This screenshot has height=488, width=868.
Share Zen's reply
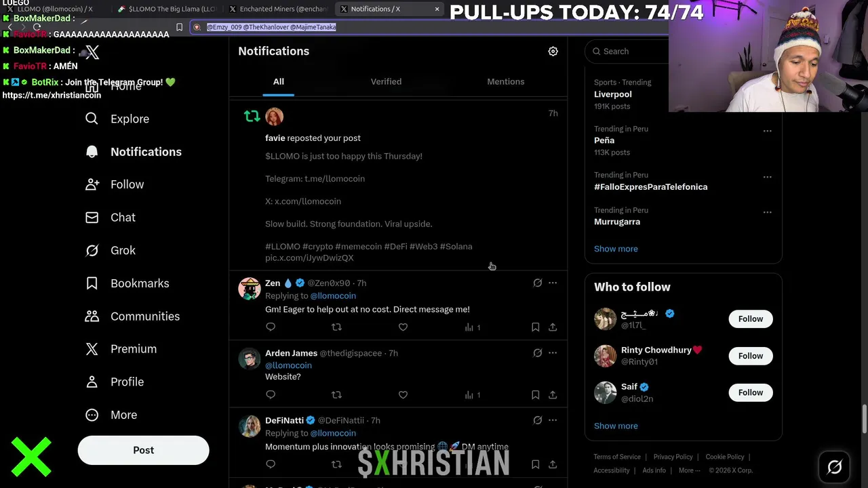tap(553, 327)
